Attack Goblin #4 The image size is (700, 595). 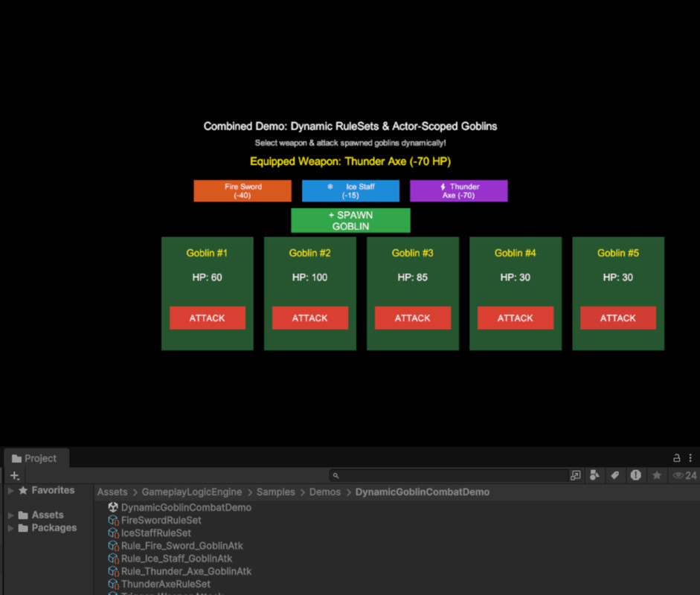(516, 318)
